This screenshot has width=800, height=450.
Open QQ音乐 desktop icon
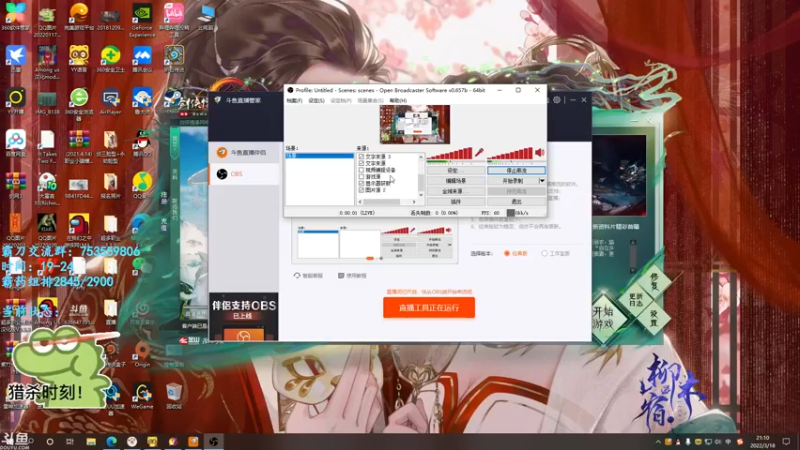coord(141,186)
